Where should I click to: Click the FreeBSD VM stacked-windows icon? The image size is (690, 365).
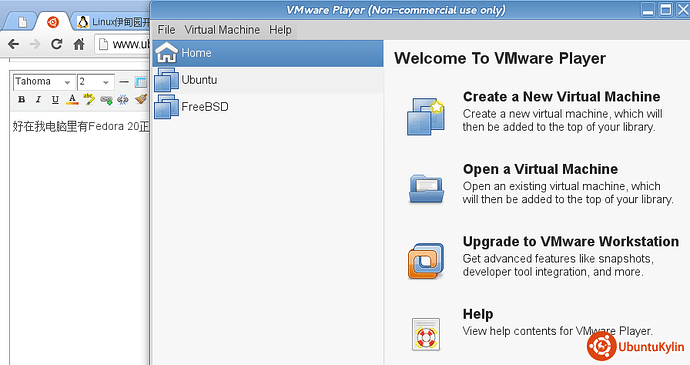point(166,107)
